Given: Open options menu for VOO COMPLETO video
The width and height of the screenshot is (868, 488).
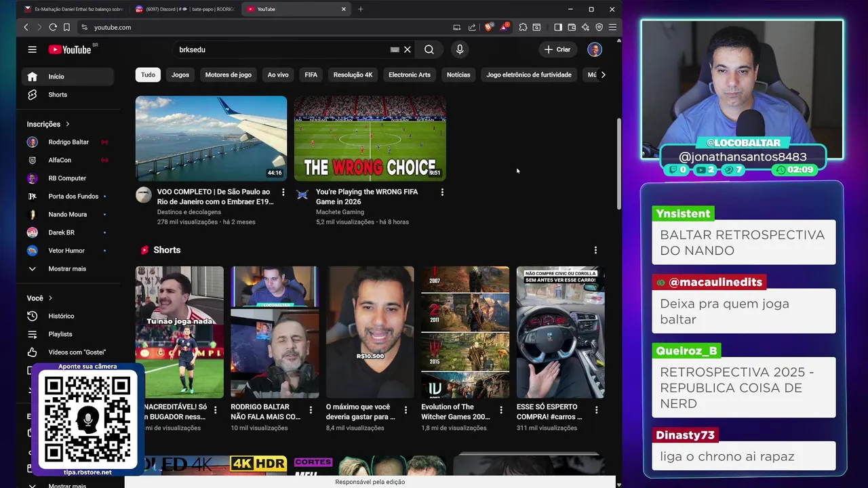Looking at the screenshot, I should point(283,192).
